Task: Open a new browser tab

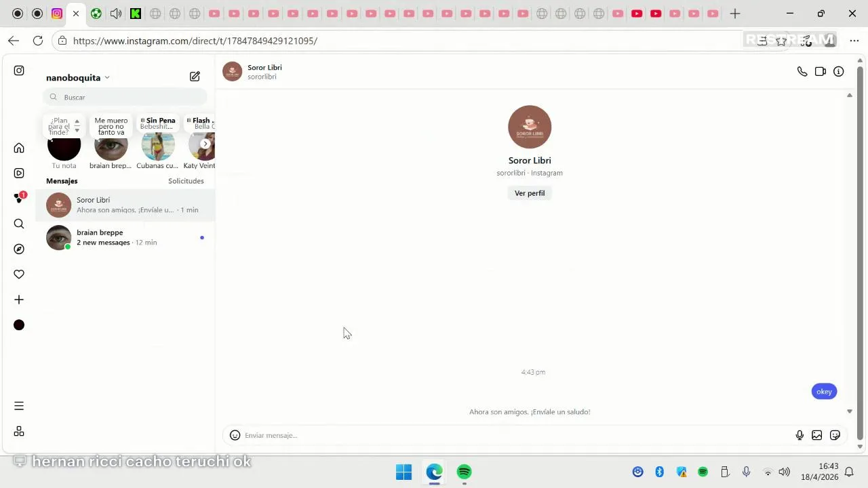Action: coord(735,14)
